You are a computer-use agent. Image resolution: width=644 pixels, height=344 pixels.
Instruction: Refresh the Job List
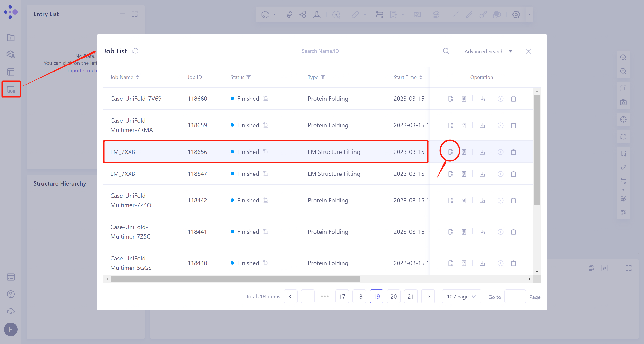tap(135, 51)
